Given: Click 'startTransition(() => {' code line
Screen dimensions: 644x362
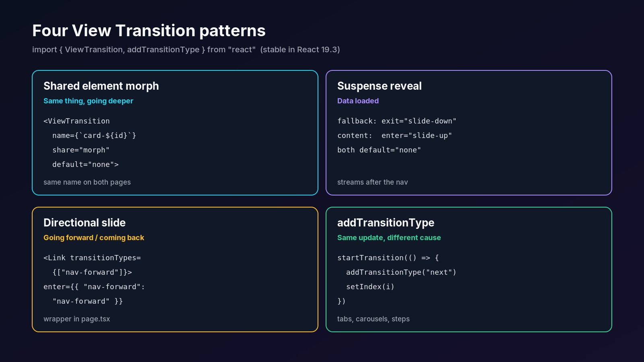Looking at the screenshot, I should click(x=388, y=258).
